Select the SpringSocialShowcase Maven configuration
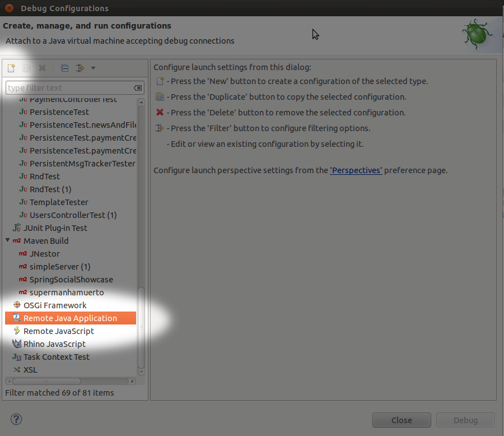The height and width of the screenshot is (436, 504). pyautogui.click(x=71, y=280)
